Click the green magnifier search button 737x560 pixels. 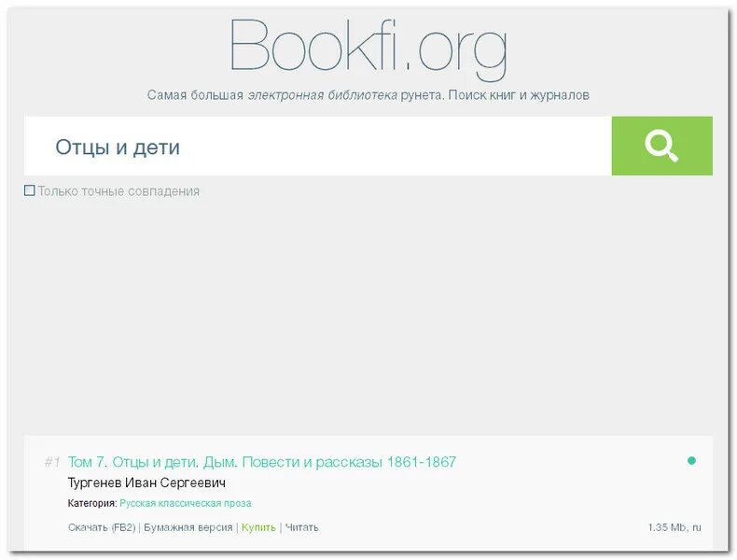point(661,147)
